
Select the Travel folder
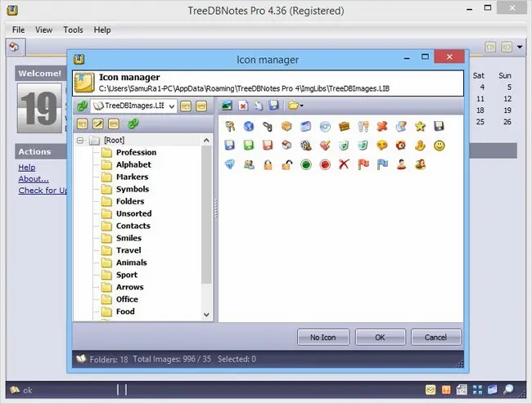coord(128,250)
